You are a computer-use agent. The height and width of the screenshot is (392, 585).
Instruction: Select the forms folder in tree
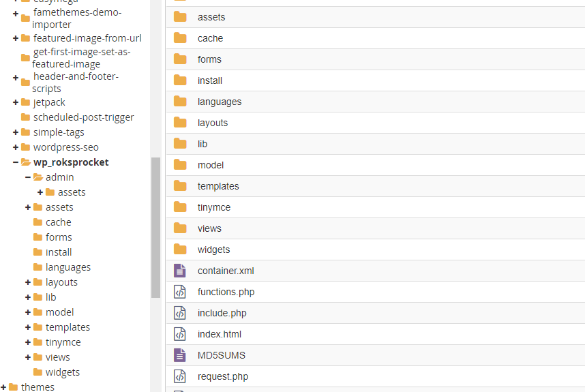[59, 237]
